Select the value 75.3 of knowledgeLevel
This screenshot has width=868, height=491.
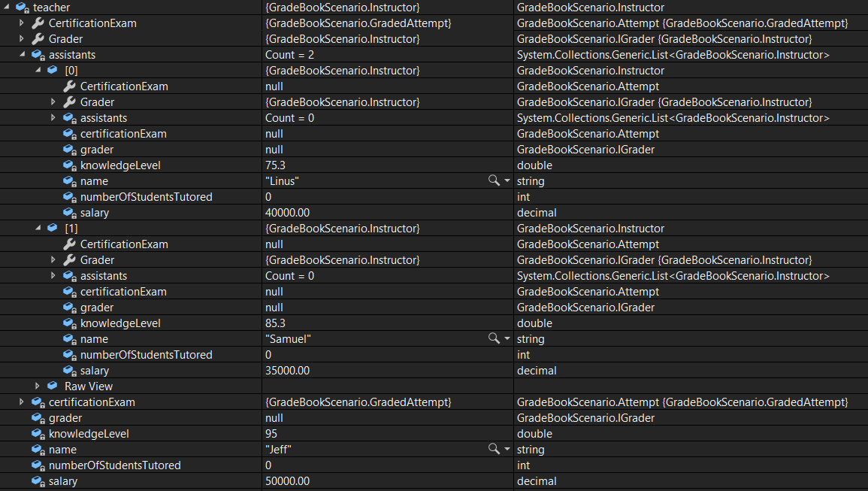275,165
